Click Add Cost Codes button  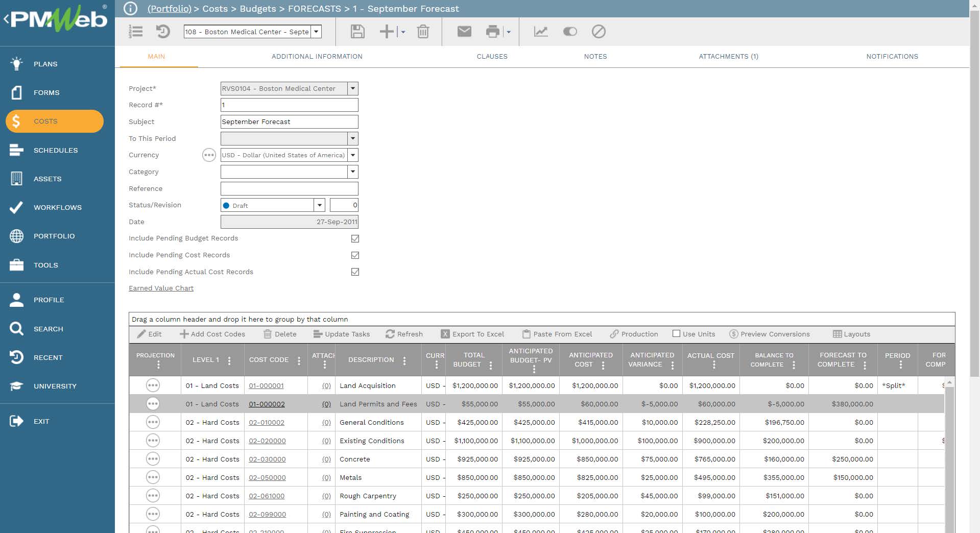tap(212, 334)
